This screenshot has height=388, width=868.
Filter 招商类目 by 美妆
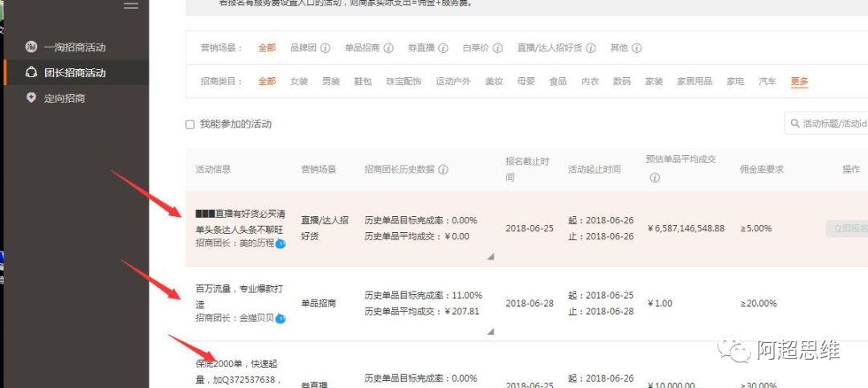494,81
